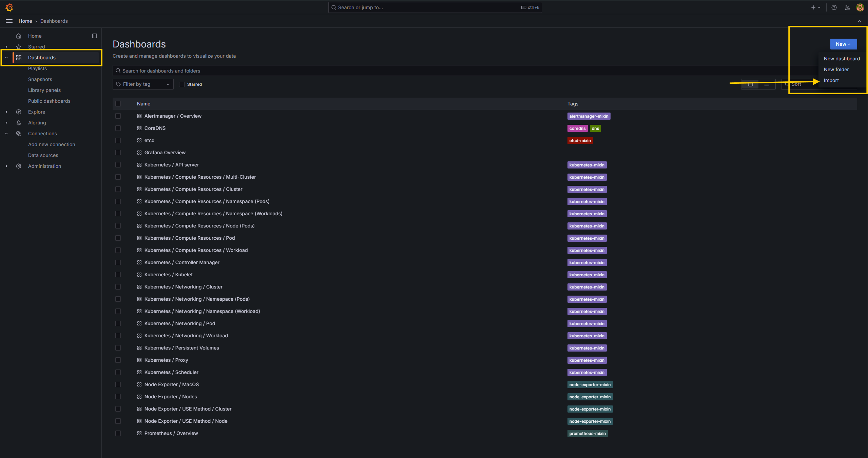Screen dimensions: 868x458
Task: Select the CoreDNS row checkbox
Action: pyautogui.click(x=118, y=128)
